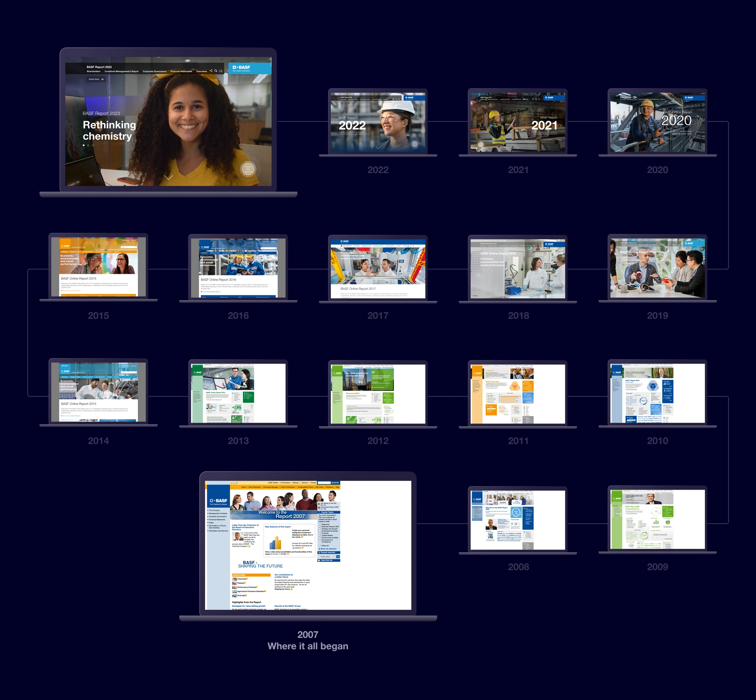Open 'Letter from the Chairman' link
Screen dimensions: 756x700
[245, 527]
